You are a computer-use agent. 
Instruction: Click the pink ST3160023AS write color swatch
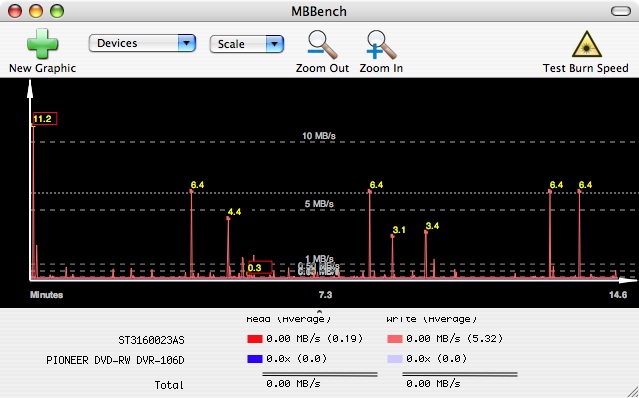394,339
